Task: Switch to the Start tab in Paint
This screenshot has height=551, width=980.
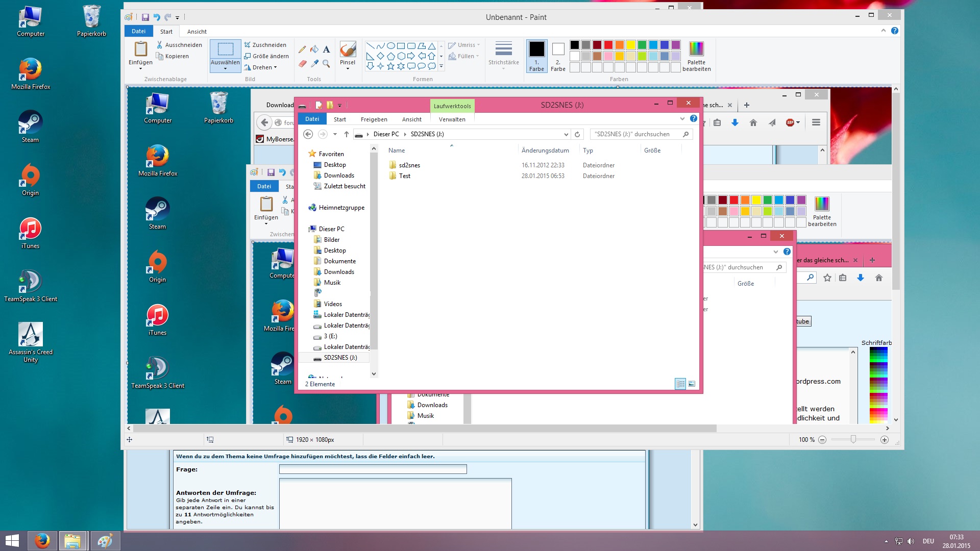Action: (x=166, y=32)
